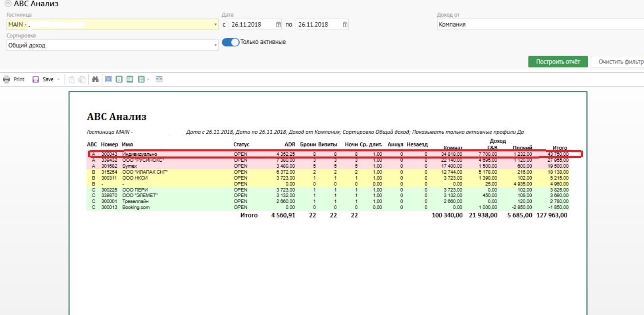Click the highlighted 'Индивидуально' report row
This screenshot has width=644, height=315.
click(x=140, y=154)
